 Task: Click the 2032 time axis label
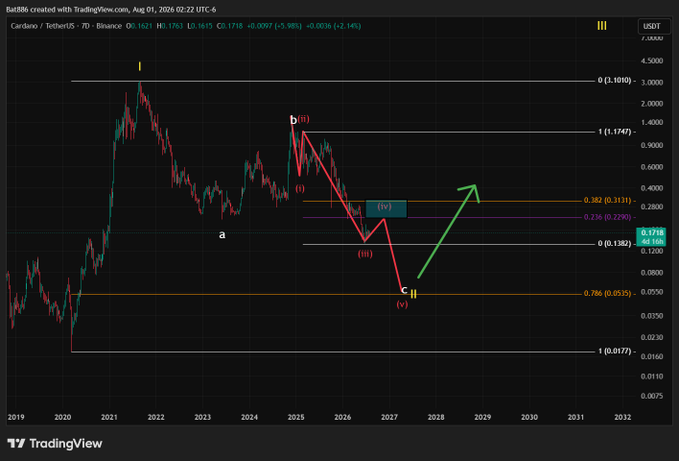(623, 417)
